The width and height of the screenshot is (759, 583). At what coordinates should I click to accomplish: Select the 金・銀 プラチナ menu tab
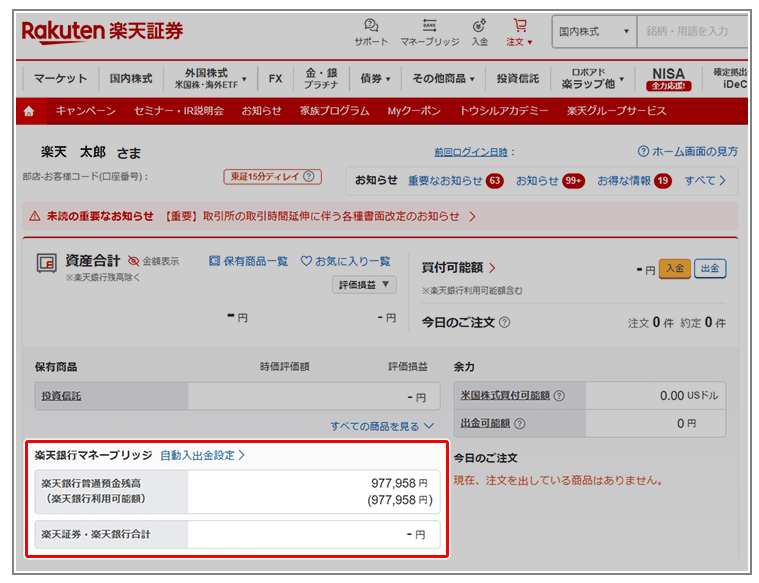point(321,78)
